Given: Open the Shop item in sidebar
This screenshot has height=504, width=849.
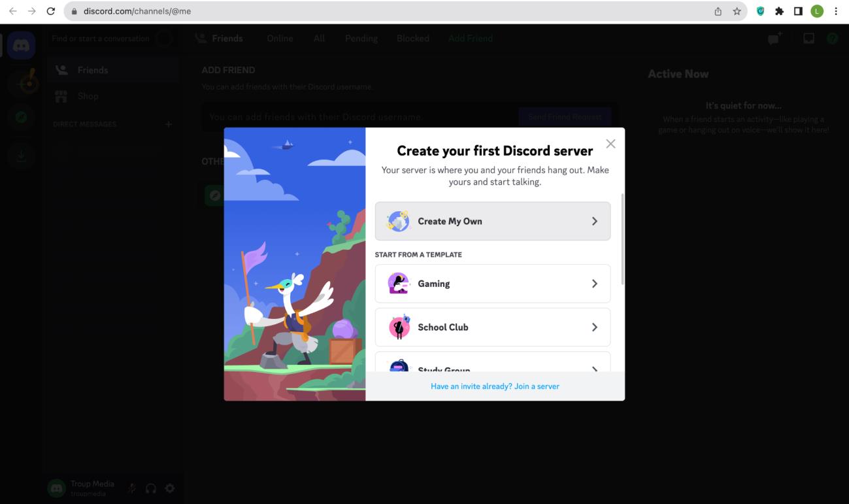Looking at the screenshot, I should [88, 96].
